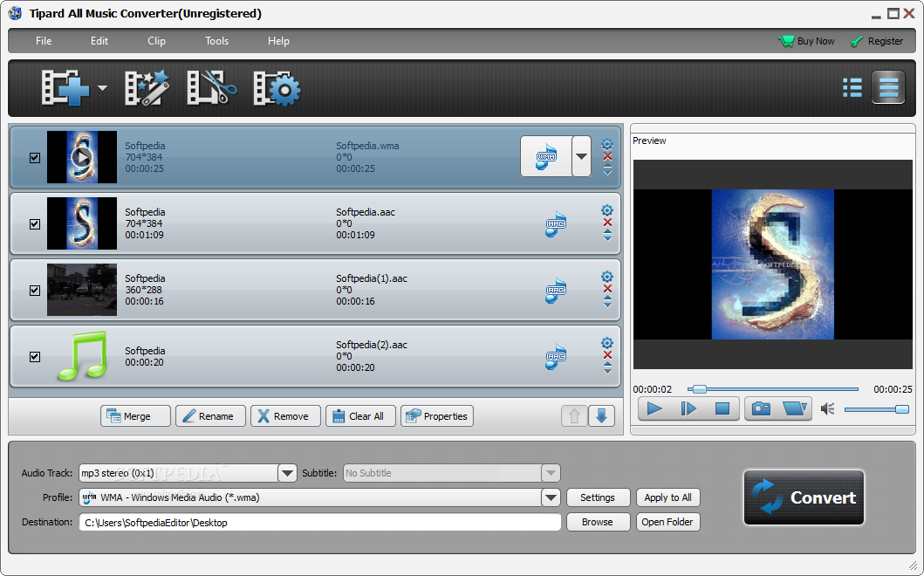Expand the Subtitle dropdown
This screenshot has width=924, height=576.
point(551,473)
